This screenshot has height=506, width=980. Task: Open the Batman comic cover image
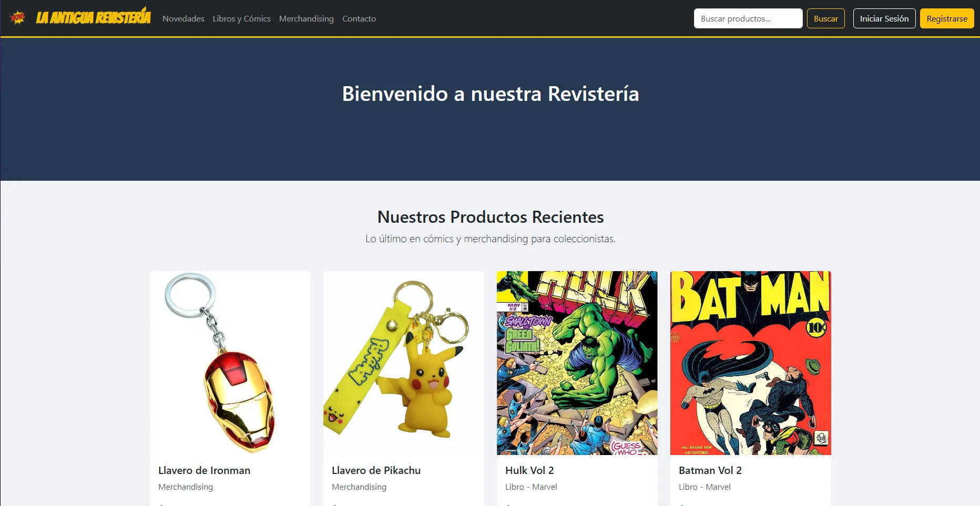(x=750, y=363)
